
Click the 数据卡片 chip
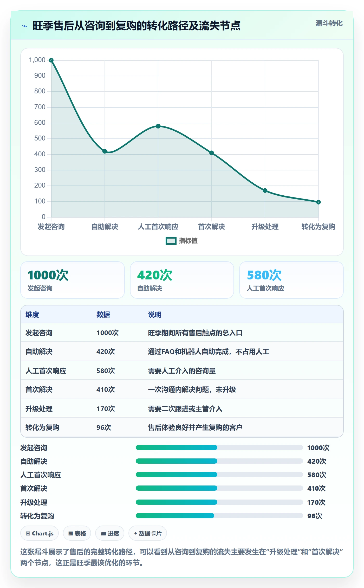point(148,533)
